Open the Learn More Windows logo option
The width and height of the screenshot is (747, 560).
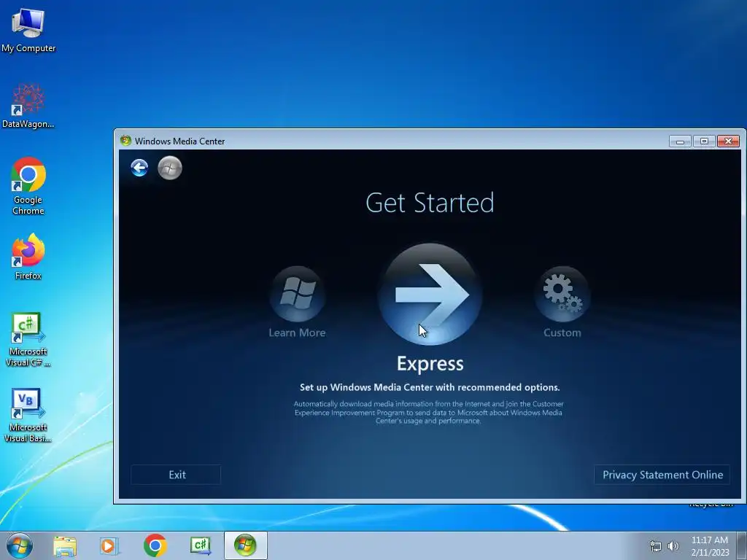[298, 293]
